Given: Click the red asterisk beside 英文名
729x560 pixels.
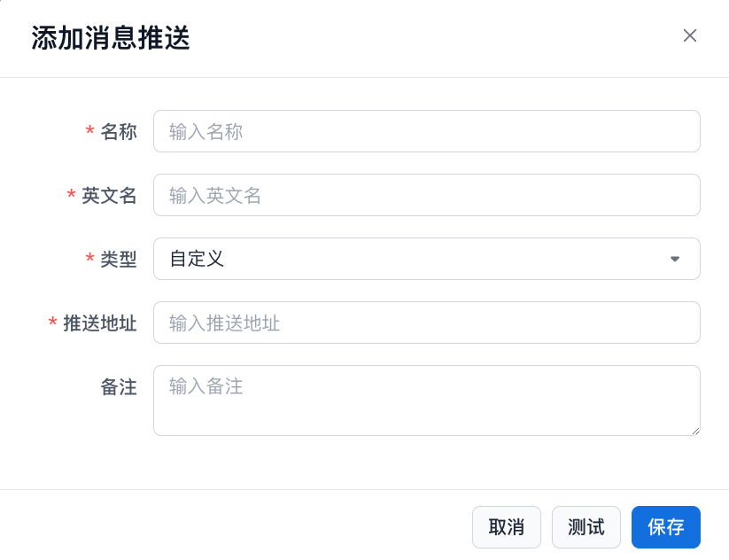Looking at the screenshot, I should click(71, 196).
